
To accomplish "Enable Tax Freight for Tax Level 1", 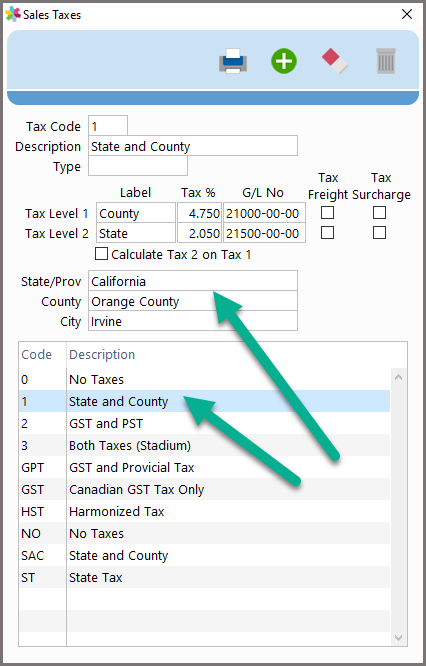I will pos(327,212).
